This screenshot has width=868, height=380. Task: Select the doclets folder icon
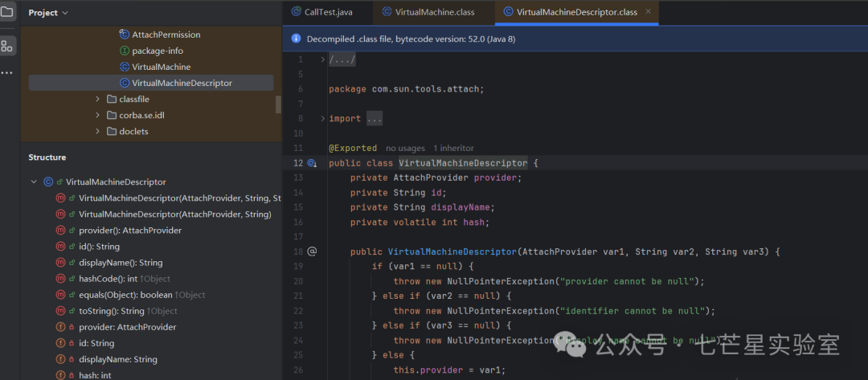click(111, 131)
